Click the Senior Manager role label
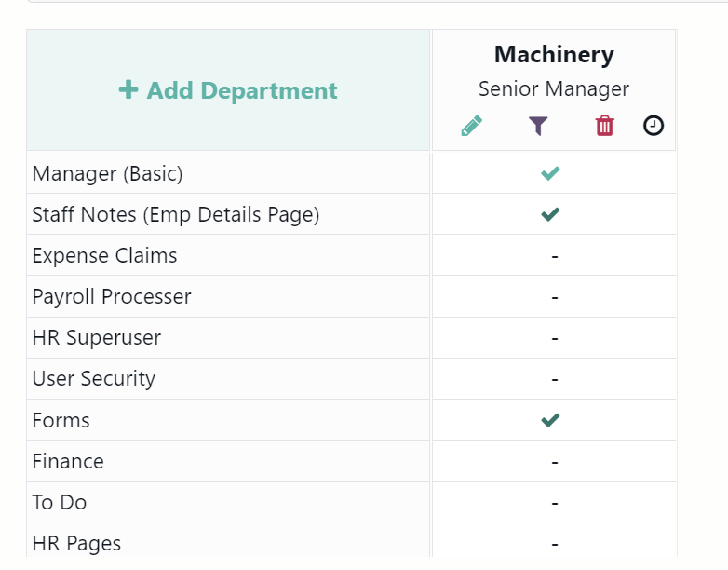This screenshot has height=570, width=728. coord(554,88)
